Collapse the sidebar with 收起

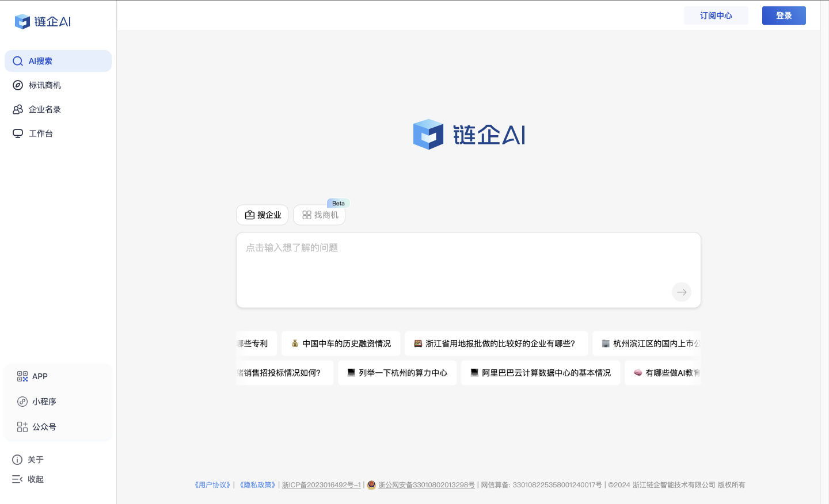click(28, 479)
